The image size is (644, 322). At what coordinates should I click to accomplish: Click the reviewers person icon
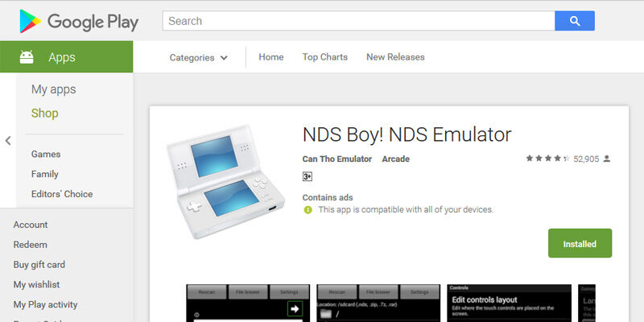[x=607, y=159]
